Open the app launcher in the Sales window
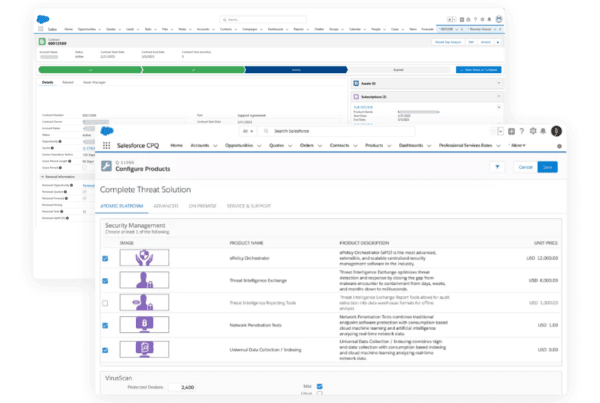The height and width of the screenshot is (403, 600). coord(41,29)
